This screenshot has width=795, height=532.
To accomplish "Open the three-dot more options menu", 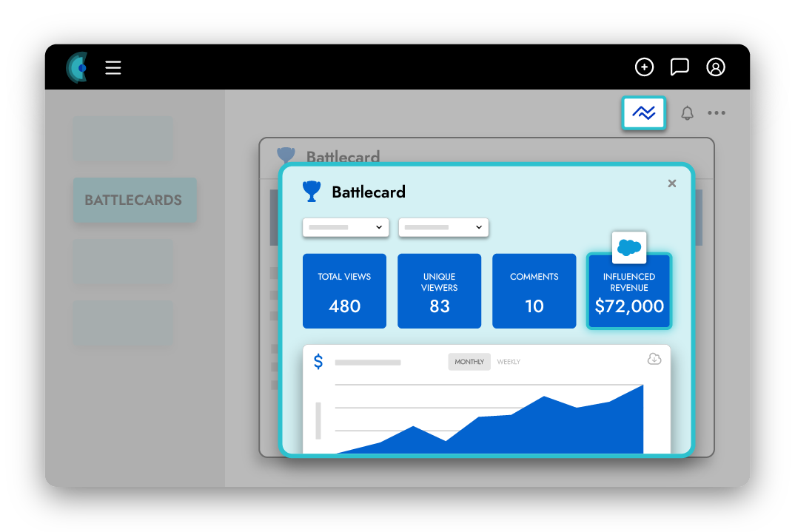I will (x=716, y=113).
